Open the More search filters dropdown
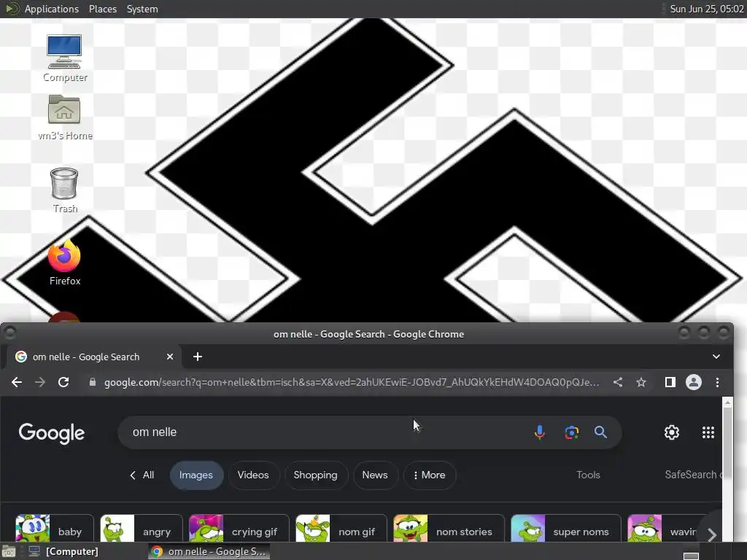 pos(430,475)
